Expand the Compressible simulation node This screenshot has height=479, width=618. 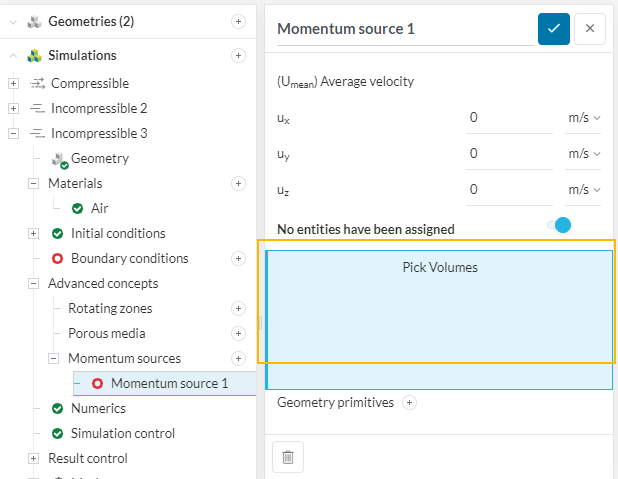13,84
